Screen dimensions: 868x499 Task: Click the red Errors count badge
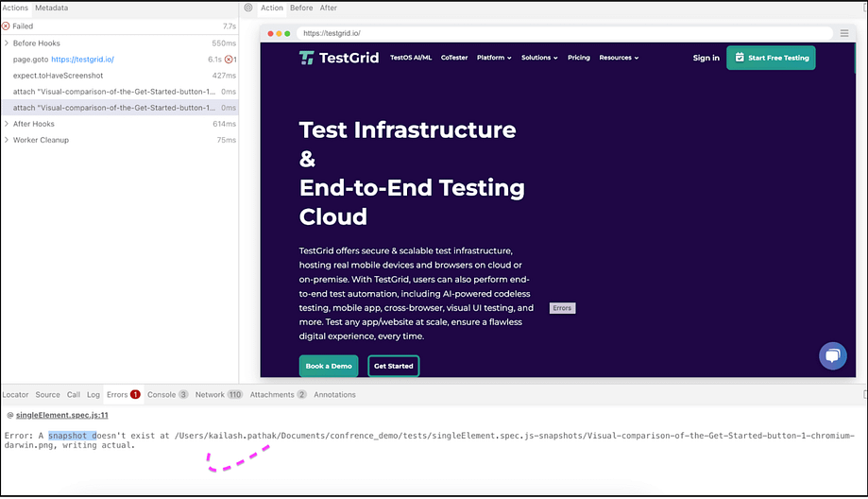(135, 395)
